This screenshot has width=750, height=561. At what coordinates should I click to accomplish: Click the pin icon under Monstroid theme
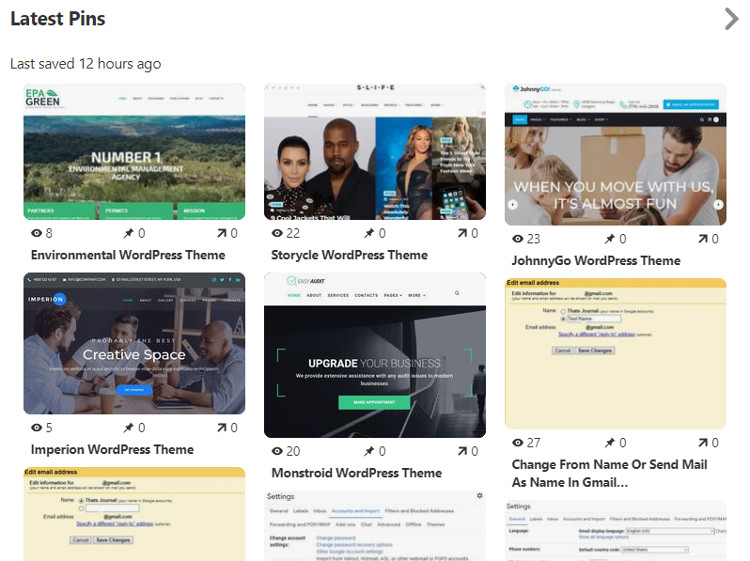click(x=369, y=451)
